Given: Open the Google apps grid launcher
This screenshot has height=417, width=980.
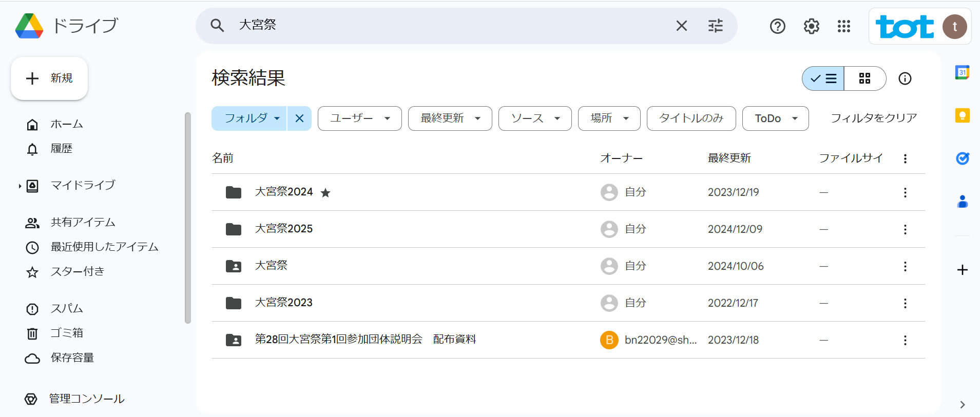Looking at the screenshot, I should click(843, 26).
